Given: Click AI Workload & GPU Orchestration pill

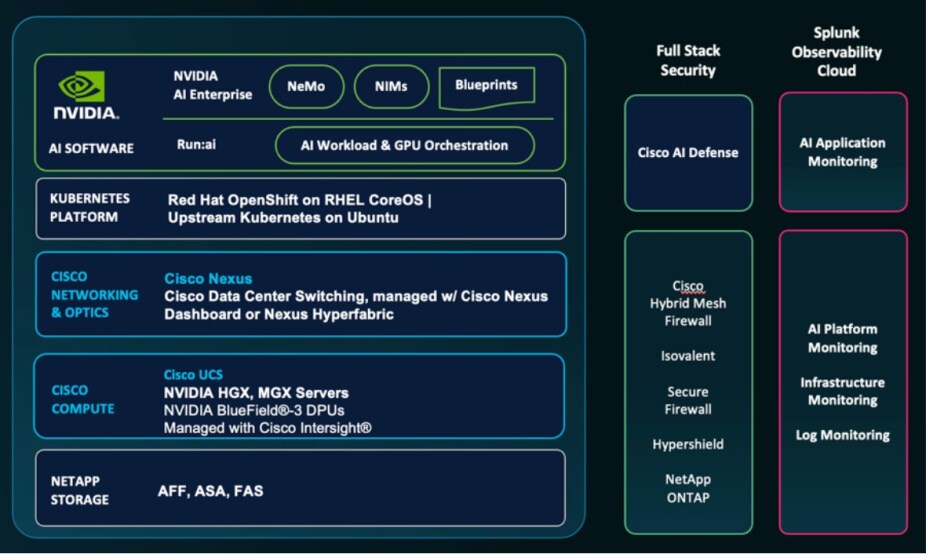Looking at the screenshot, I should pos(404,146).
